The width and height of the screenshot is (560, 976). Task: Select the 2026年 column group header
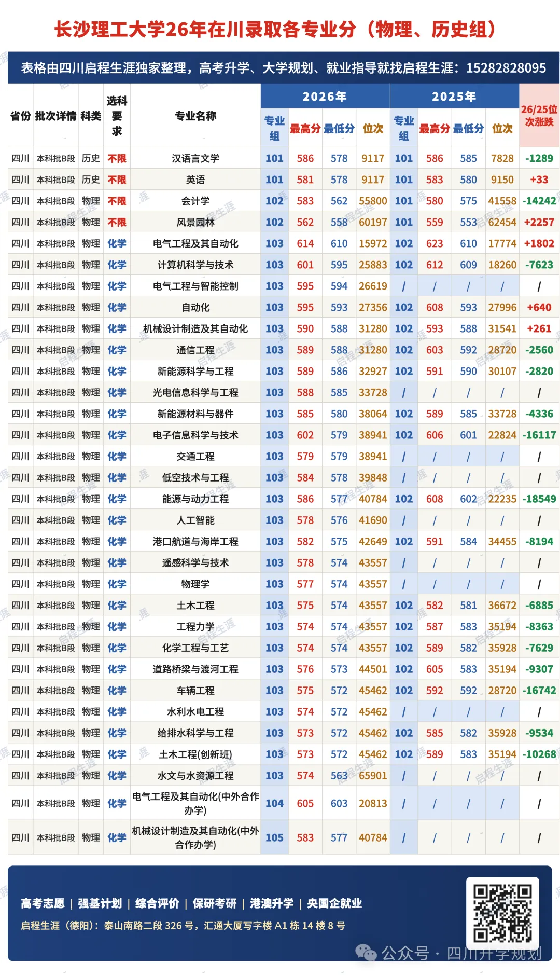[x=325, y=97]
